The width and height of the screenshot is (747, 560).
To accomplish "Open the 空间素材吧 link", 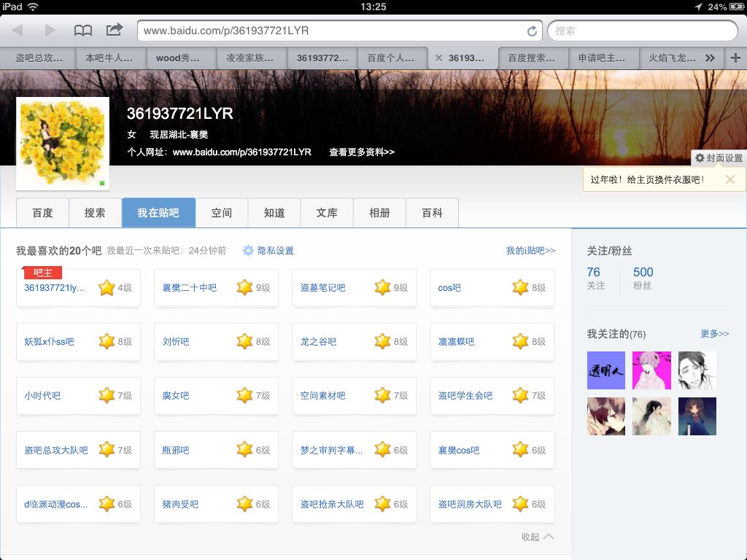I will coord(322,396).
